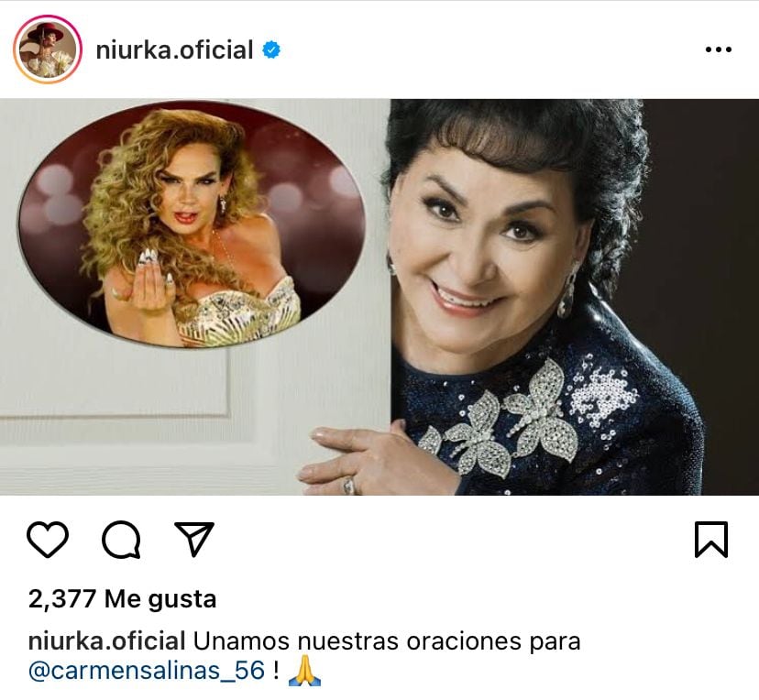759x700 pixels.
Task: Save the post with the bookmark icon
Action: 711,539
